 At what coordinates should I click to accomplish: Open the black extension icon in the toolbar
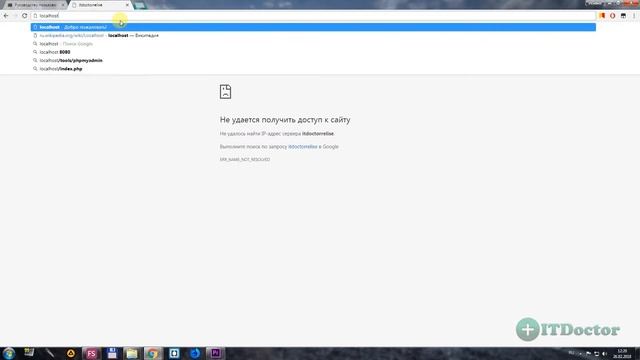tap(623, 16)
